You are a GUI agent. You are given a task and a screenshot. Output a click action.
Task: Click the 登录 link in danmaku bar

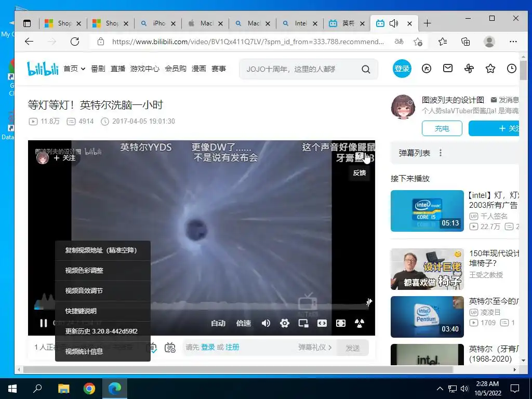point(208,347)
